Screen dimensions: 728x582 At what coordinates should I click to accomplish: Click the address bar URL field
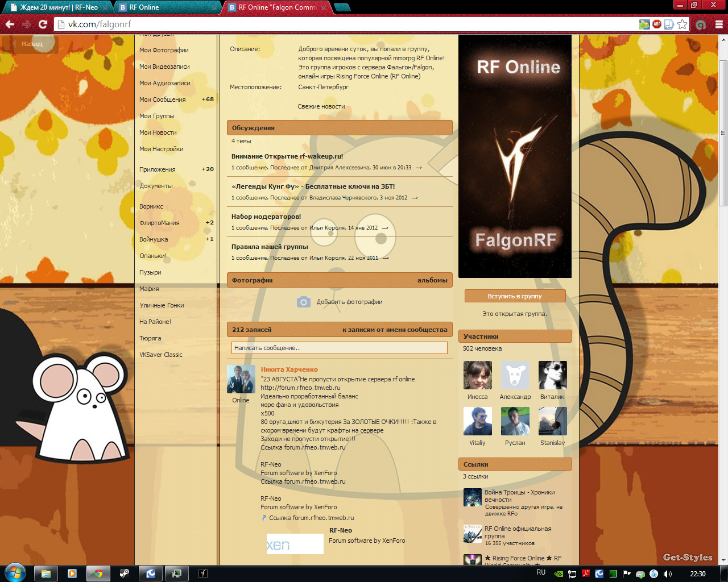click(x=347, y=24)
